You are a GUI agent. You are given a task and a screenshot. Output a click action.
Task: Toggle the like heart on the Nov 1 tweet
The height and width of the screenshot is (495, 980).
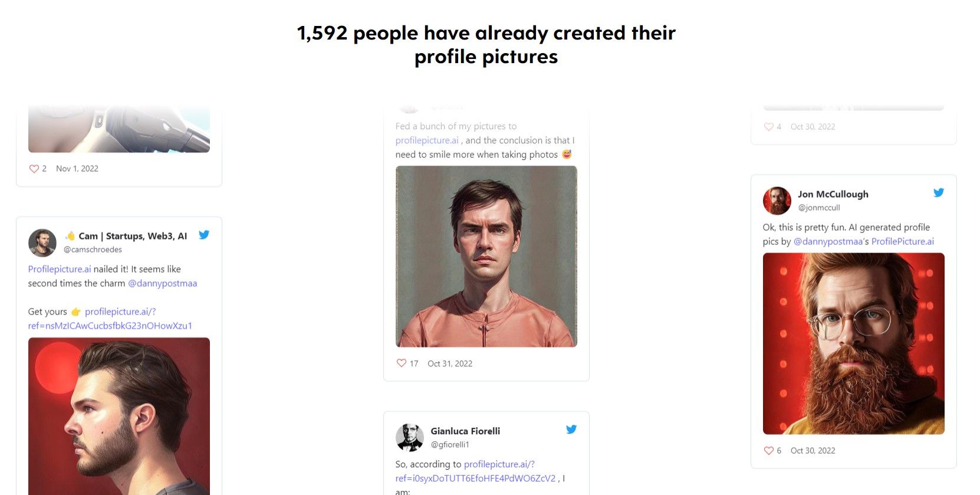click(34, 169)
